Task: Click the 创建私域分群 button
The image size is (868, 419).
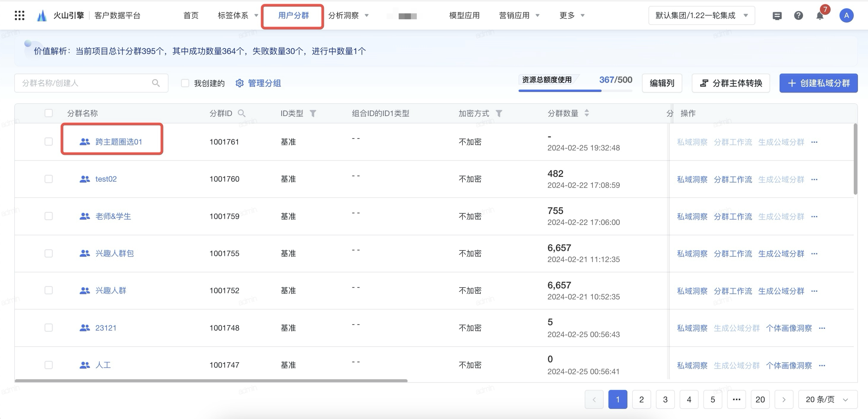Action: click(818, 83)
